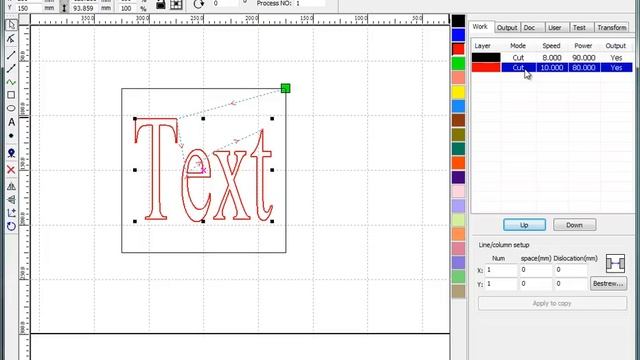Screen dimensions: 640x360
Task: Click the Y space(mm) input field
Action: point(535,284)
